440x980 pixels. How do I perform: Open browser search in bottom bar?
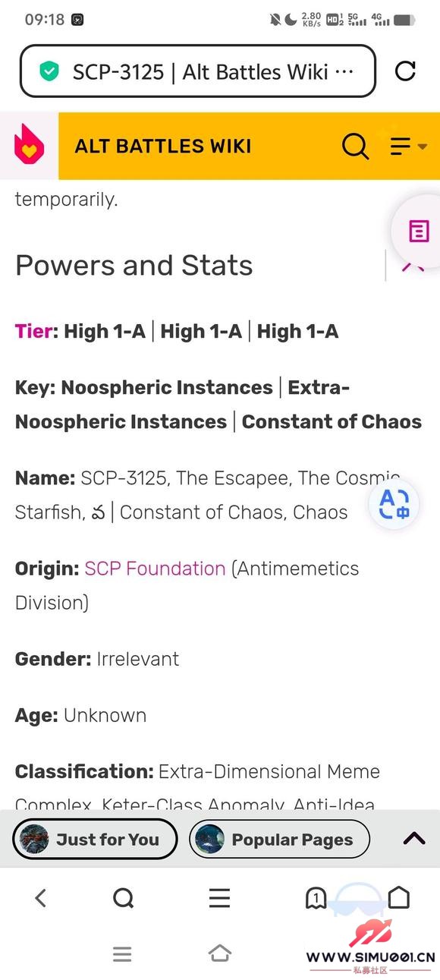pos(123,898)
